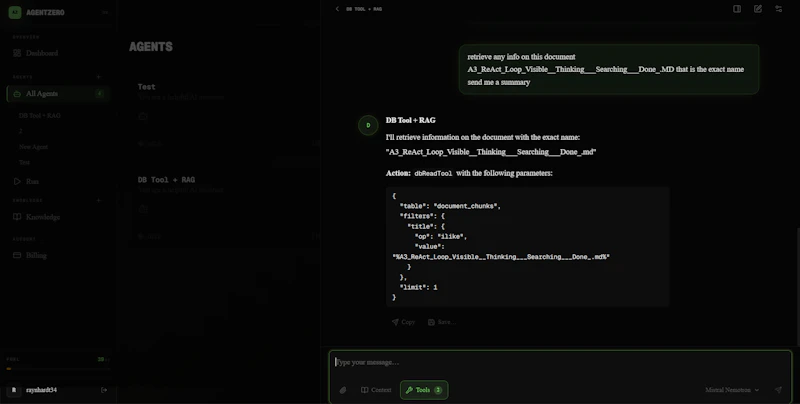Click the JSON code block with dbReadTool parameters
The image size is (800, 404).
pyautogui.click(x=527, y=246)
